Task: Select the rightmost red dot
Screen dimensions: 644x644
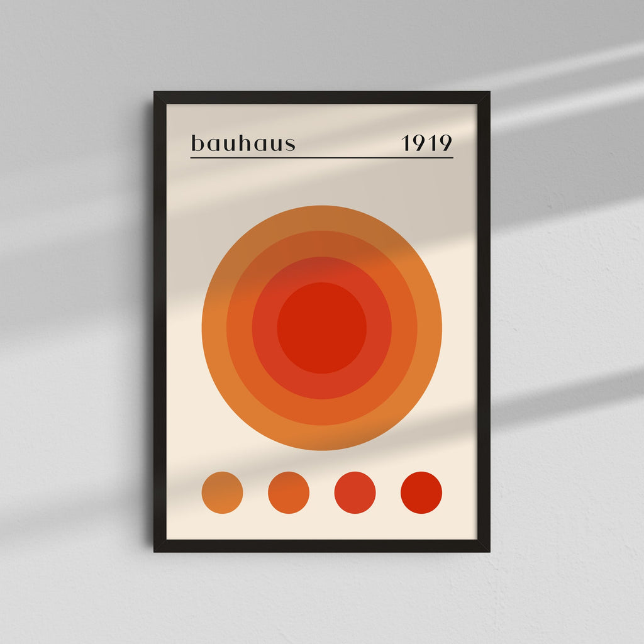Action: pyautogui.click(x=421, y=494)
